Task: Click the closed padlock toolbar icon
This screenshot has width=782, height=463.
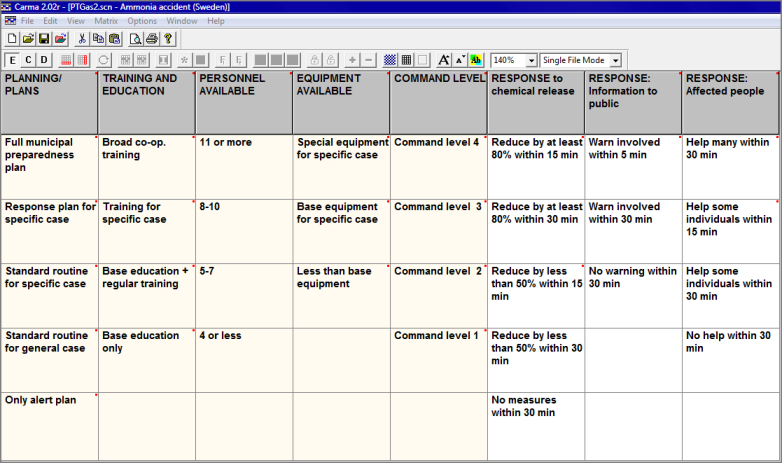Action: [x=315, y=60]
